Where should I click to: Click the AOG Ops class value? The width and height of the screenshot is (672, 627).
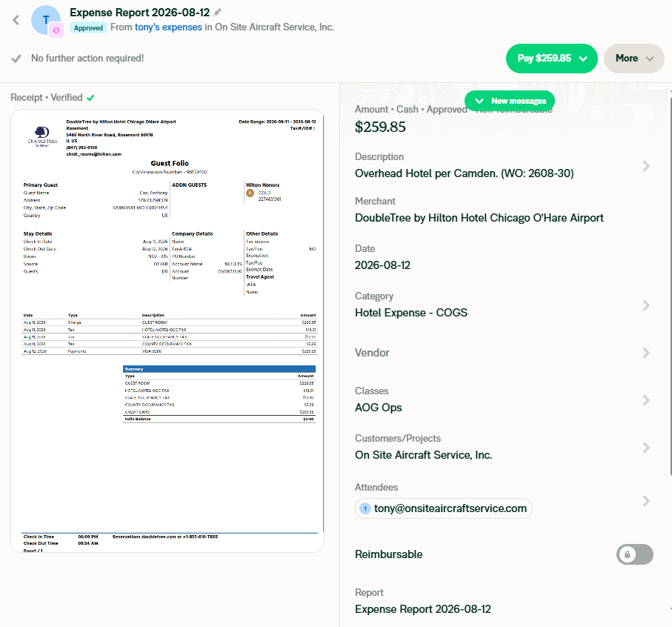coord(379,407)
